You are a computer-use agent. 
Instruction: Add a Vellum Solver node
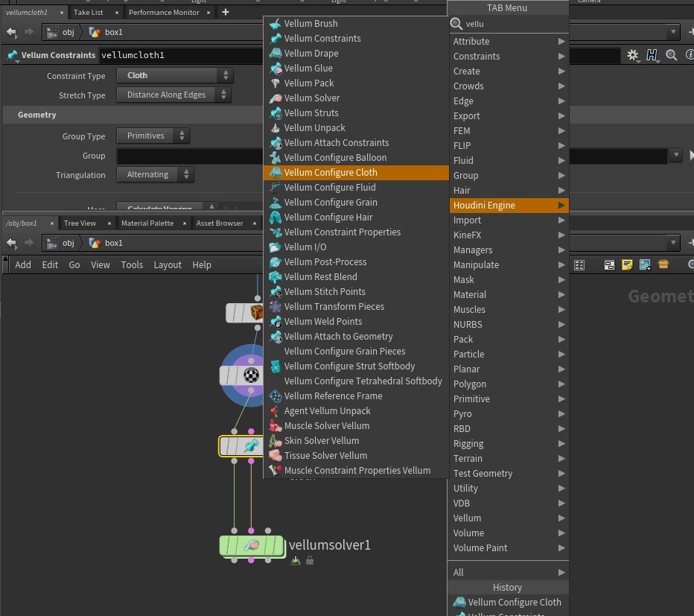click(x=356, y=98)
